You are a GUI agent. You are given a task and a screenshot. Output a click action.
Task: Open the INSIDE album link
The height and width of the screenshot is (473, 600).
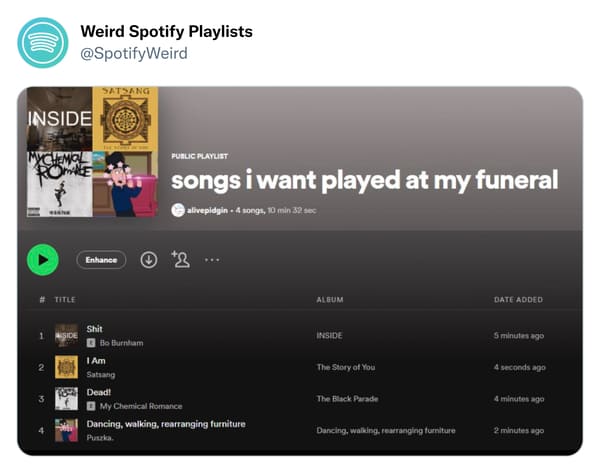point(329,336)
